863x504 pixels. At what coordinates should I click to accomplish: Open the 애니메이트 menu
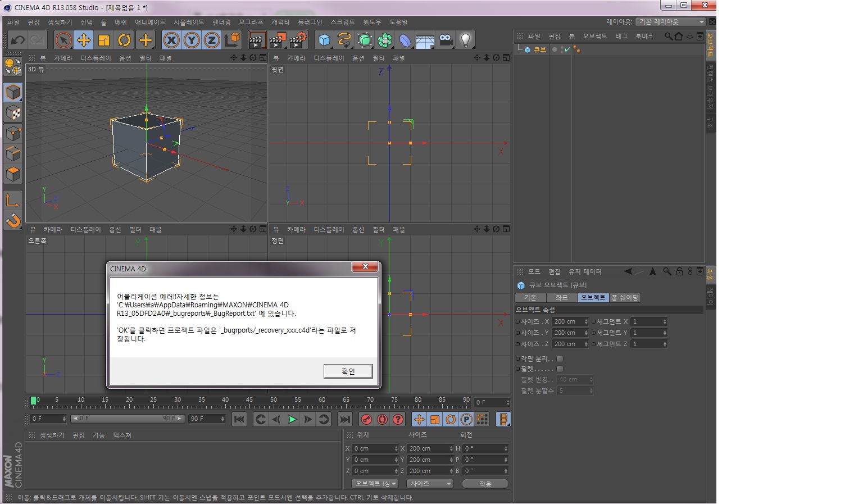[150, 22]
